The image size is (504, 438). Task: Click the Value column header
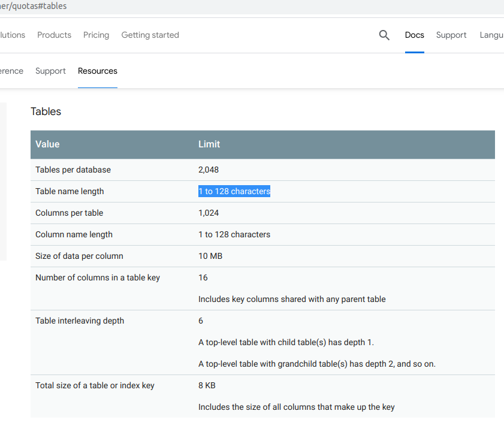(47, 144)
